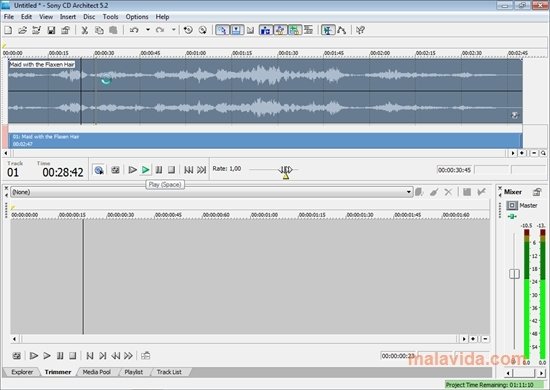The width and height of the screenshot is (550, 390).
Task: Click the Open file toolbar icon
Action: pos(22,31)
